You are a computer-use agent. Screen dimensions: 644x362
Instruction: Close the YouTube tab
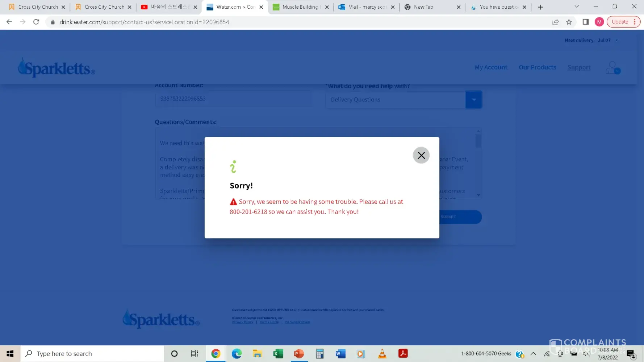coord(195,7)
